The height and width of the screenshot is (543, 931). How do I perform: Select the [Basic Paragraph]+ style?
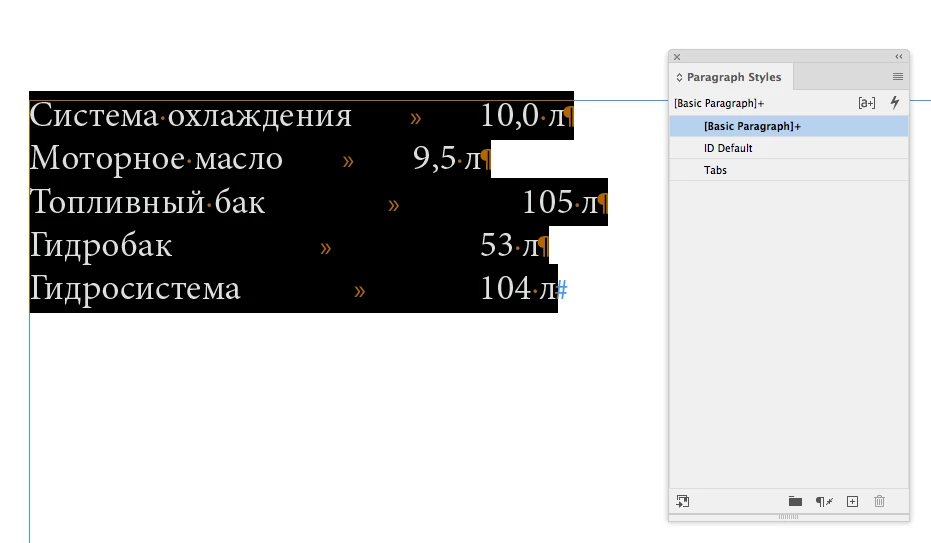click(788, 126)
